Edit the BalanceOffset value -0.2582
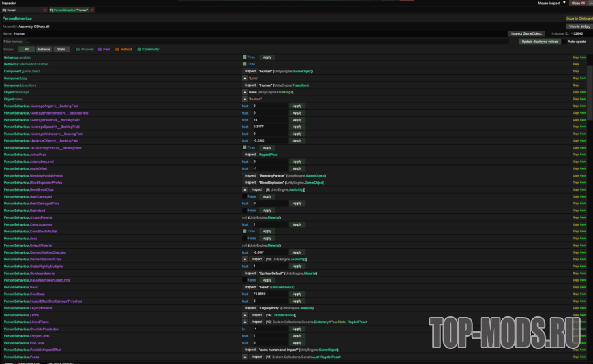593x364 pixels. coord(269,140)
